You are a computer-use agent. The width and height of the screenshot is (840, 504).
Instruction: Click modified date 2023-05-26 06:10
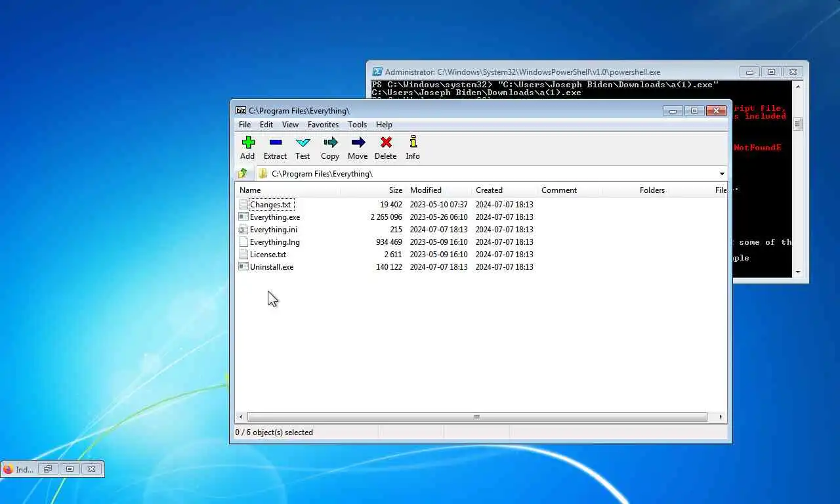439,217
